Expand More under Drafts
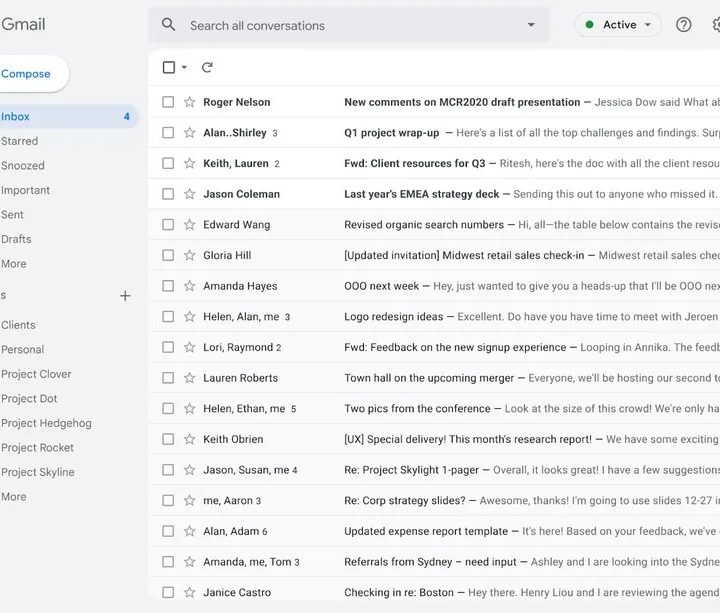This screenshot has height=613, width=720. (14, 264)
